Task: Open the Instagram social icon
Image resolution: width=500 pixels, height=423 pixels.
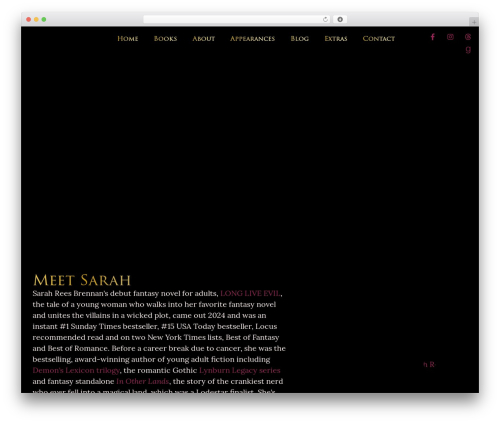Action: (450, 37)
